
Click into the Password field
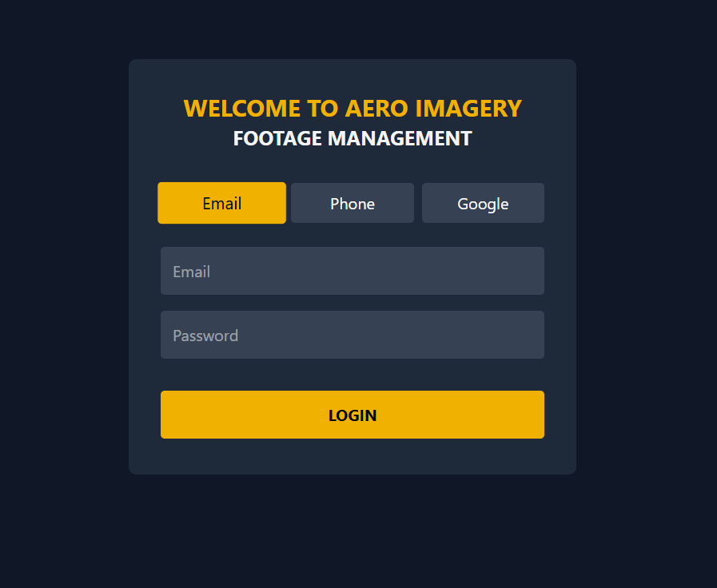(x=353, y=335)
